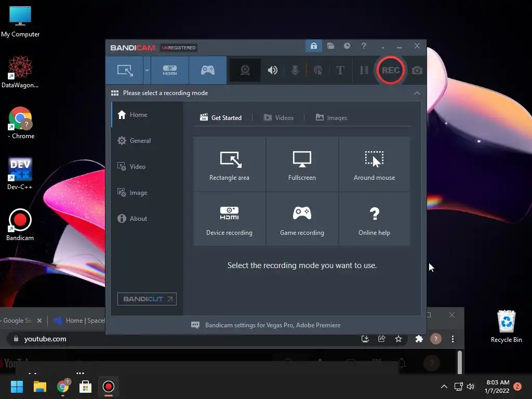
Task: Switch to the Videos tab
Action: click(x=278, y=118)
